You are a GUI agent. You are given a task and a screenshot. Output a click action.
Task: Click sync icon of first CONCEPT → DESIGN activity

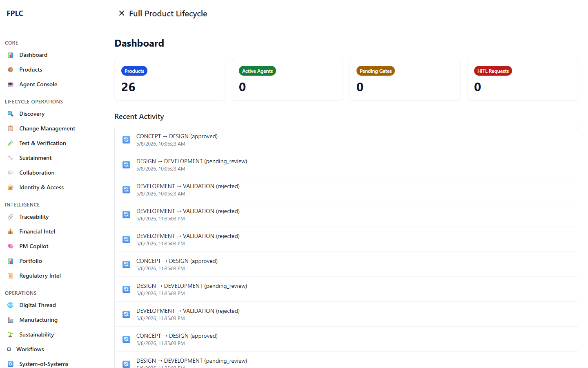[x=126, y=140]
